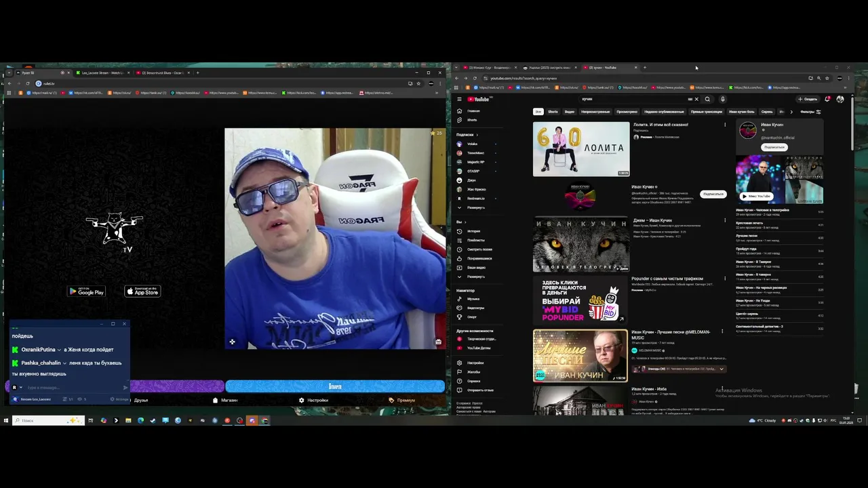Clear the YouTube search query with X
The width and height of the screenshot is (868, 488).
(696, 99)
